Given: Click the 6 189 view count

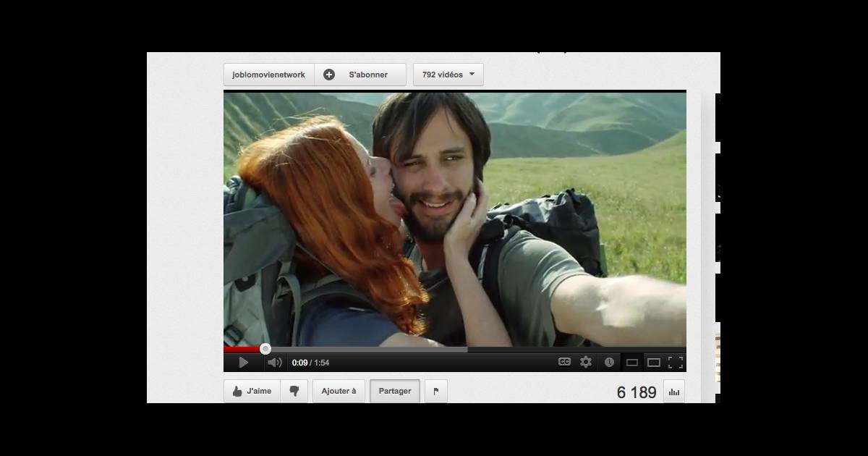Looking at the screenshot, I should (x=637, y=392).
